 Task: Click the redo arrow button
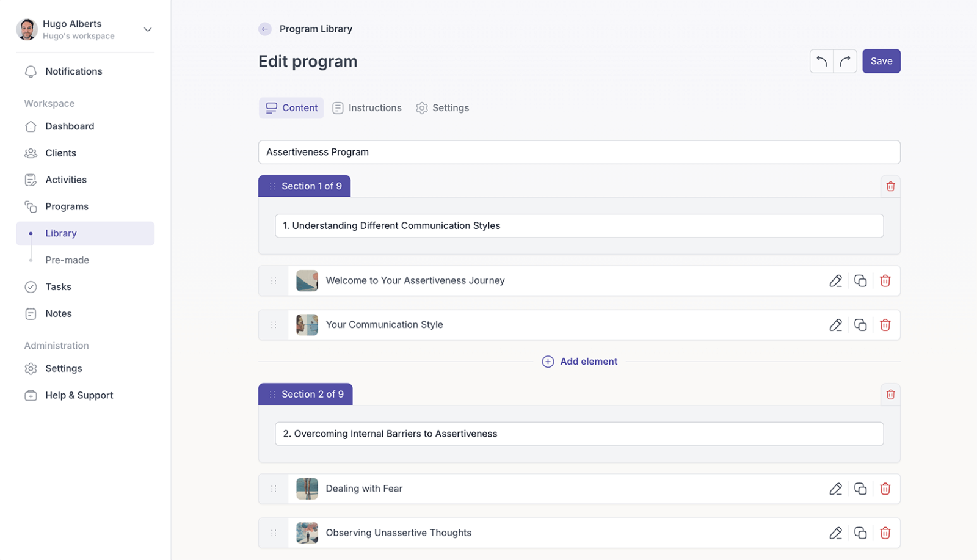tap(845, 61)
